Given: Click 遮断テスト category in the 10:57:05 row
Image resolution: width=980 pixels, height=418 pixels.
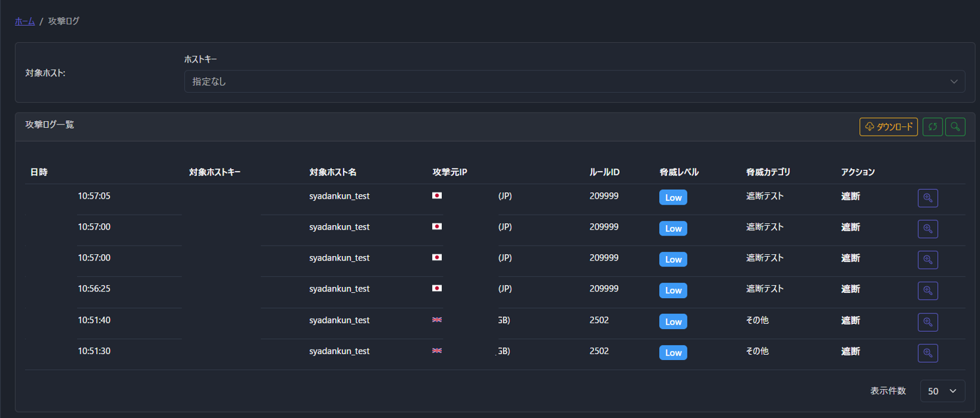Looking at the screenshot, I should [x=765, y=196].
